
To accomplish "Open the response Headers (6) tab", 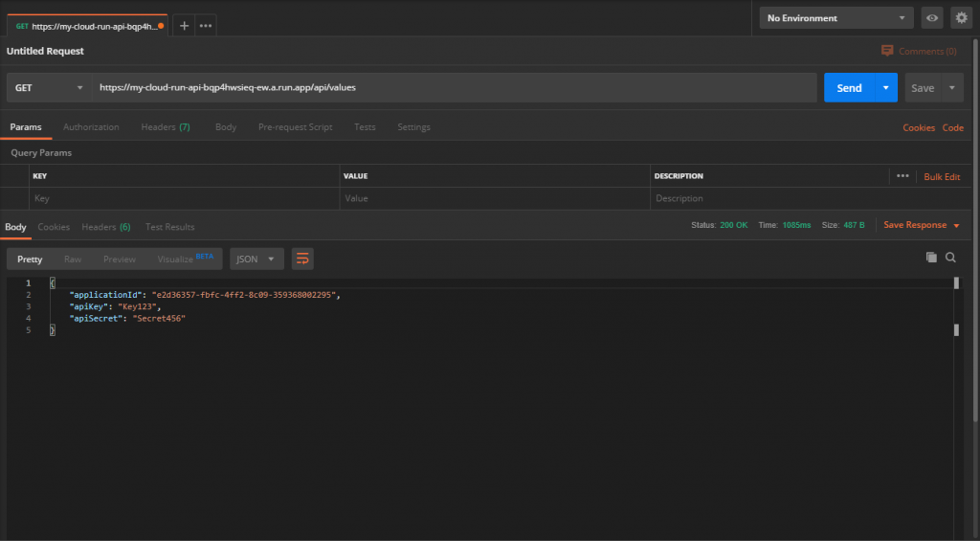I will tap(106, 227).
